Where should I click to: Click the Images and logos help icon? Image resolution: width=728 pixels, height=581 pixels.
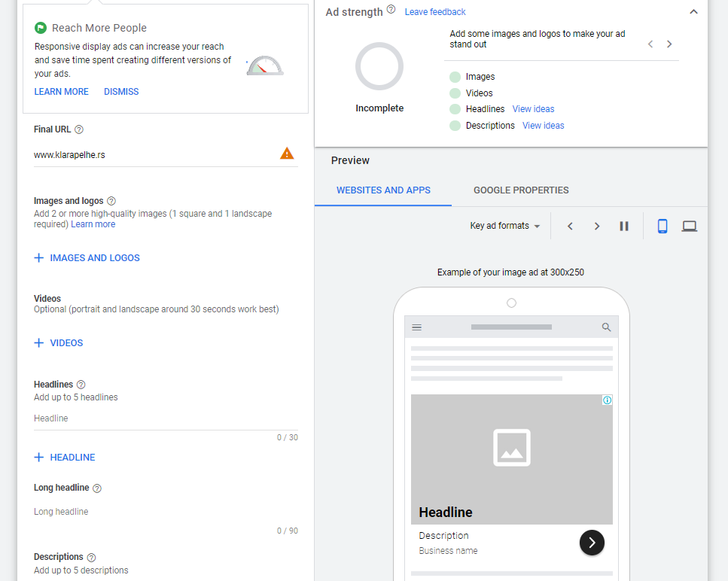[x=111, y=201]
